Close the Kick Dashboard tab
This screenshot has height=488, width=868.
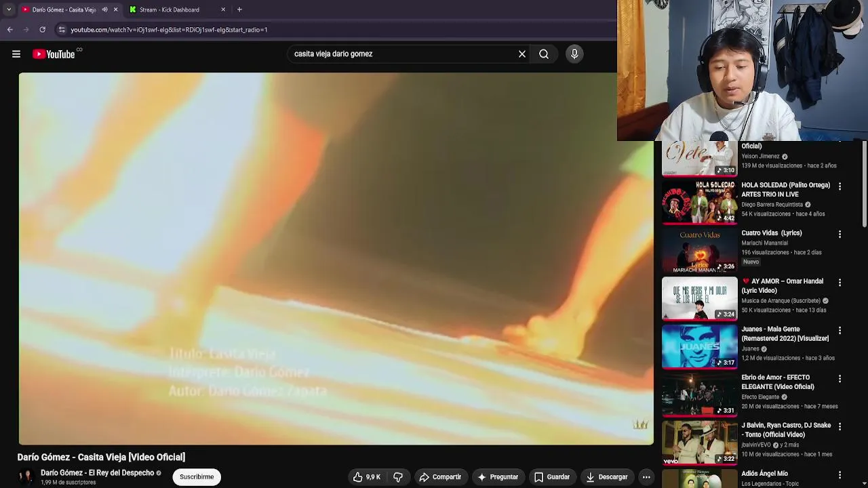tap(223, 9)
